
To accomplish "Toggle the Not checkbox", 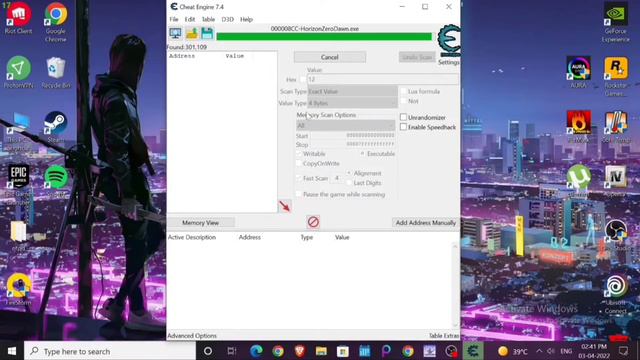I will tap(404, 101).
